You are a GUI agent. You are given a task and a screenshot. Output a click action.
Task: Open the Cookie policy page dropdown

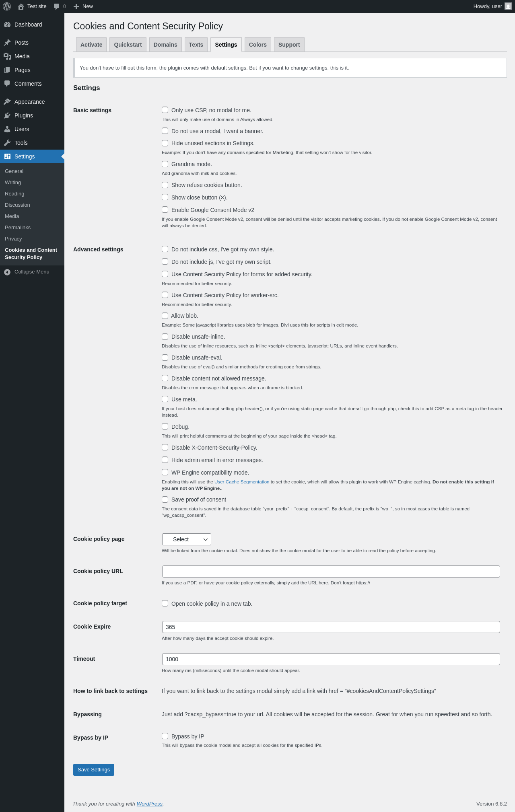187,539
